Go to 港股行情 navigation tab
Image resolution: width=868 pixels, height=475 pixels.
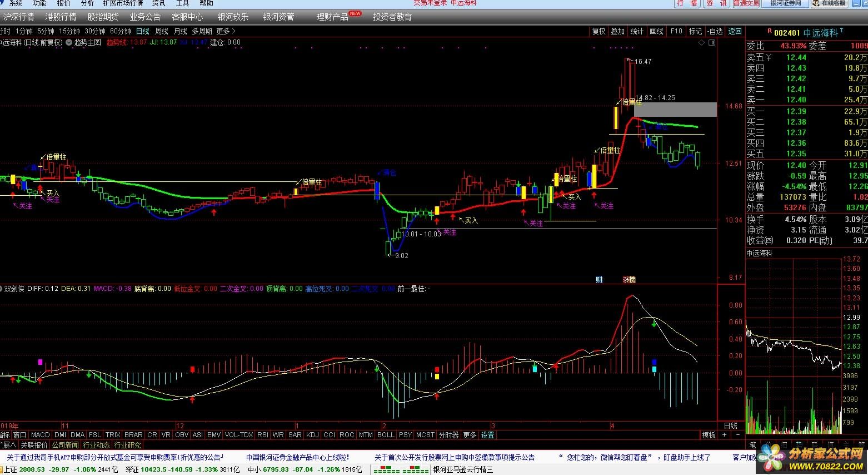coord(61,17)
